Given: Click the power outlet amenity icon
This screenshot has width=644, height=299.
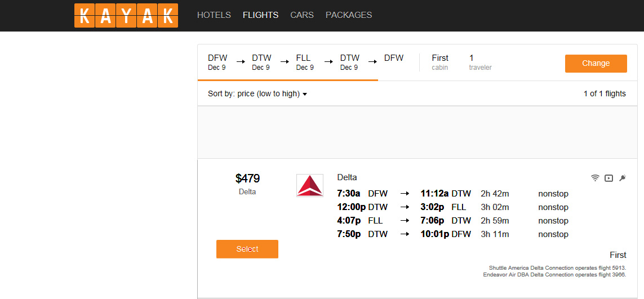Looking at the screenshot, I should pos(623,178).
